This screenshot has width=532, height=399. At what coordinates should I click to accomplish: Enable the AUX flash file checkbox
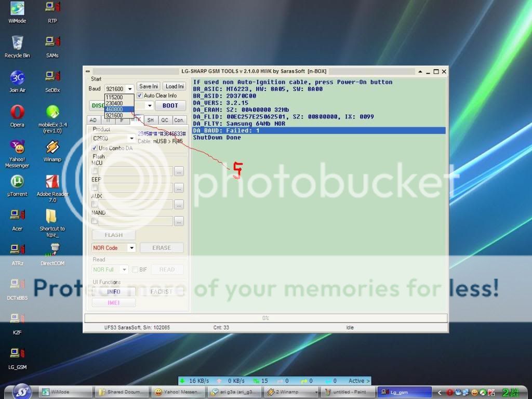click(x=95, y=204)
